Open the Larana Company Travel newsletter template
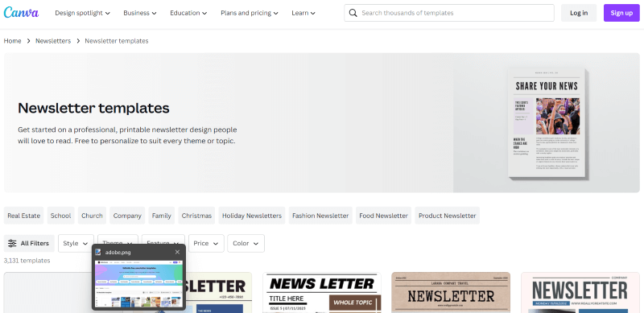 click(451, 292)
